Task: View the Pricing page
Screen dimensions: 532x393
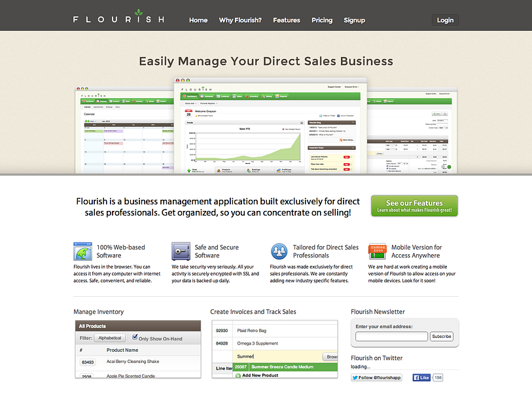Action: pos(322,20)
